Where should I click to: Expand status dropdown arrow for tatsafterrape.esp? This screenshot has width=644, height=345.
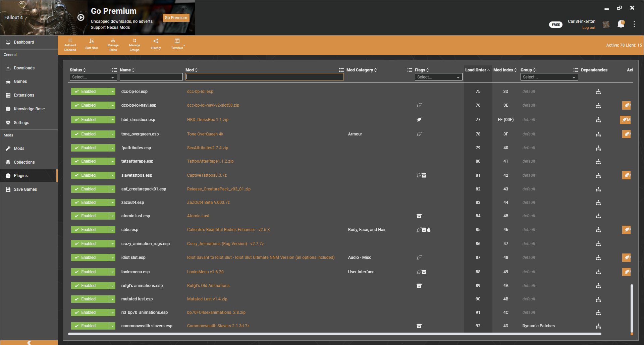[x=113, y=161]
